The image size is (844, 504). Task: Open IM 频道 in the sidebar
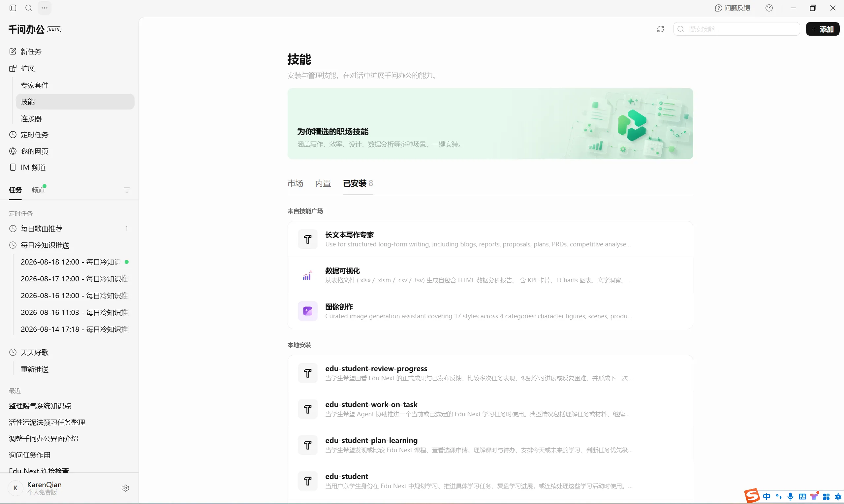coord(69,167)
